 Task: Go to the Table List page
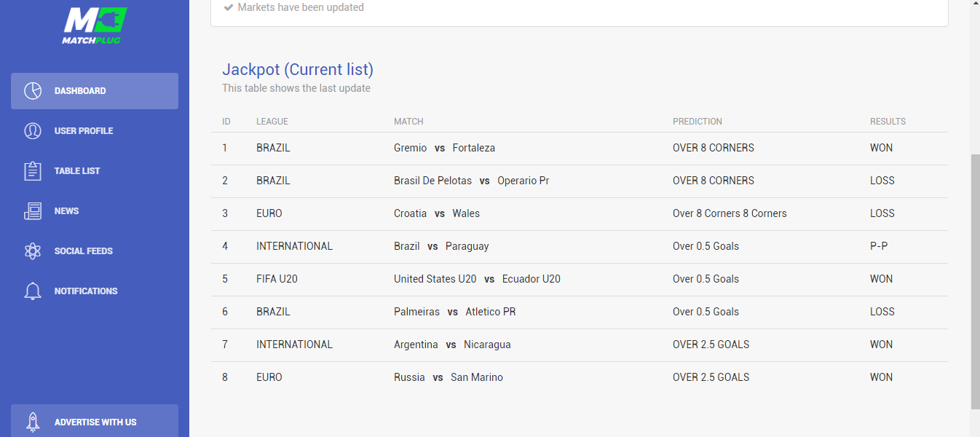(x=95, y=171)
